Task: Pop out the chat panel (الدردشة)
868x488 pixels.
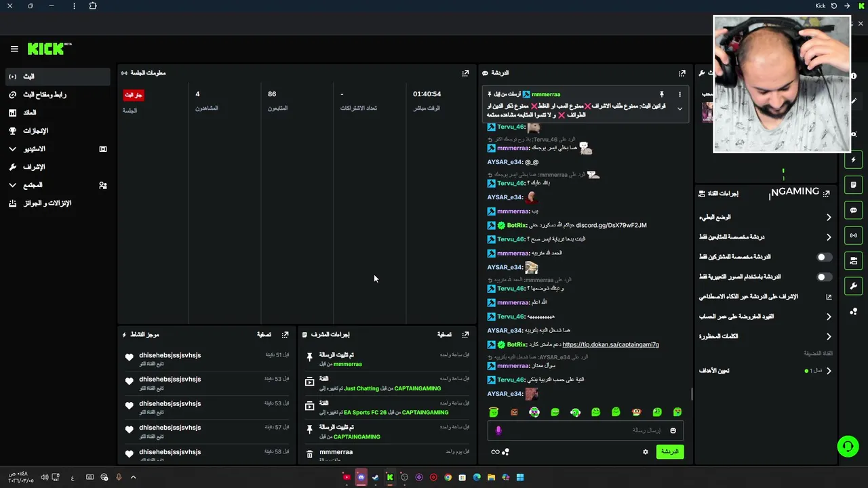Action: point(682,73)
